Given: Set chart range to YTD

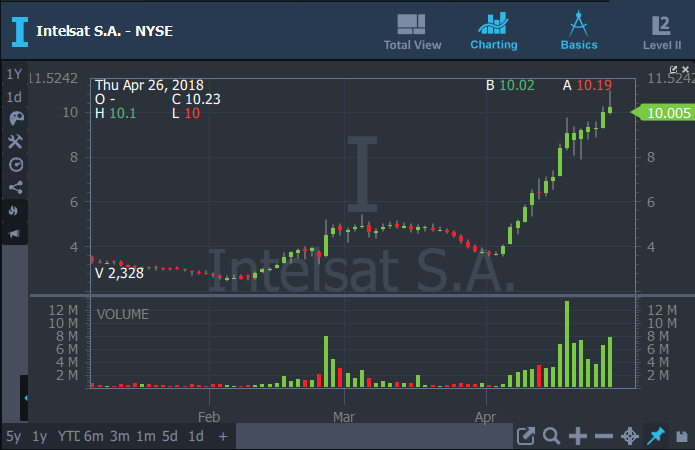Looking at the screenshot, I should (x=69, y=436).
